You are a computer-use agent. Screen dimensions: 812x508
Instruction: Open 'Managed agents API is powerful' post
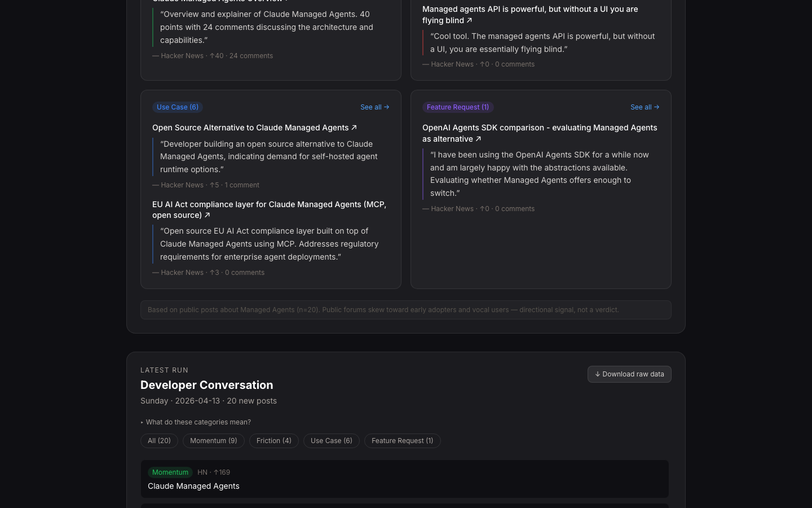(x=530, y=15)
